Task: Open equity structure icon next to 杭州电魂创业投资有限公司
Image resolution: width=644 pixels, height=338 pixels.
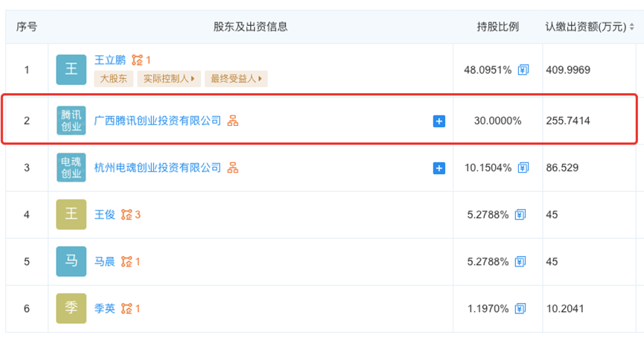Action: point(233,168)
